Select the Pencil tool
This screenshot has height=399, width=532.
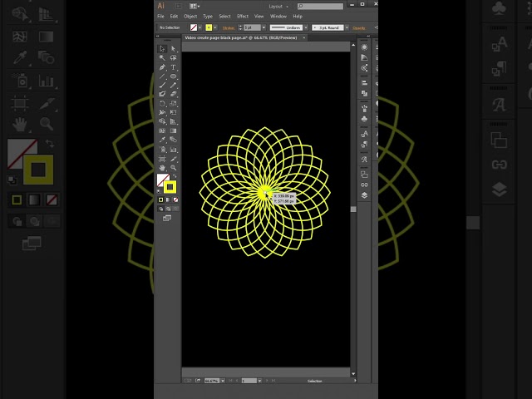click(174, 85)
